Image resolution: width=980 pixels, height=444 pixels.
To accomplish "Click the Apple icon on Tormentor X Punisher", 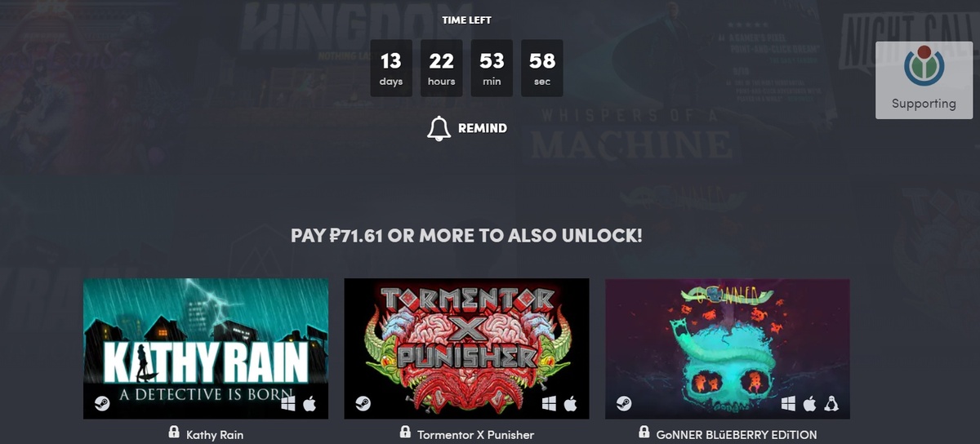I will (570, 403).
